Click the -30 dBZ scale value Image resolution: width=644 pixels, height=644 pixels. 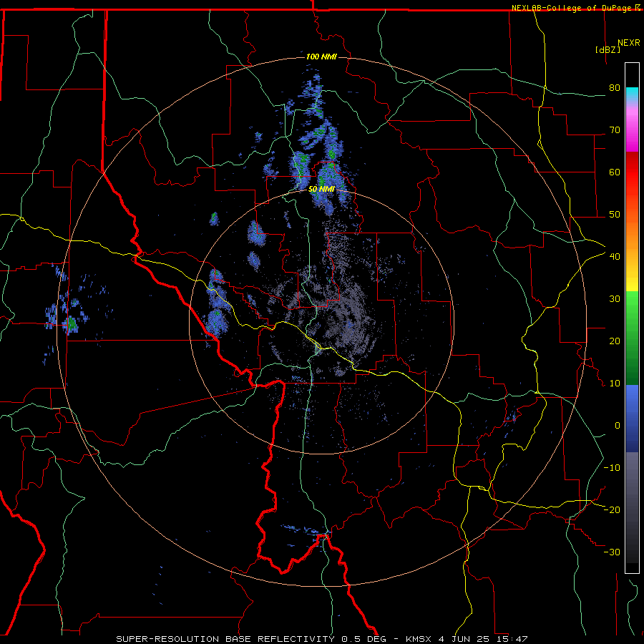point(612,552)
